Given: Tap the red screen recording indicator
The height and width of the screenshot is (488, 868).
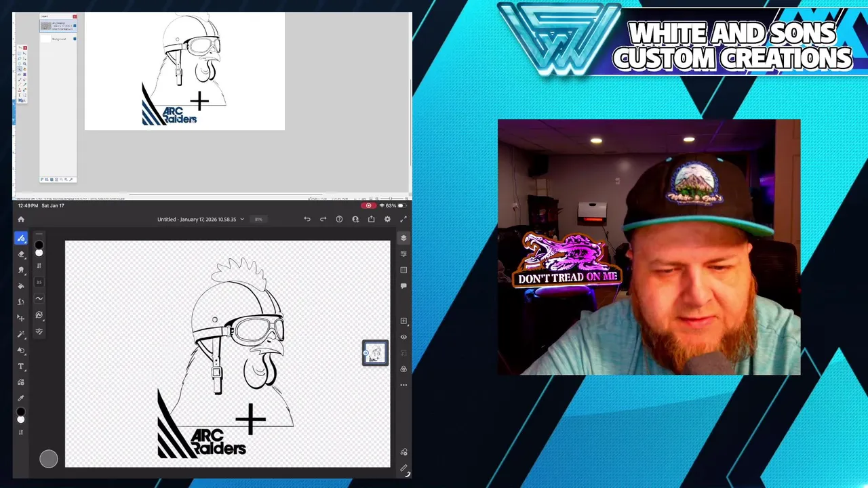Looking at the screenshot, I should click(x=368, y=205).
